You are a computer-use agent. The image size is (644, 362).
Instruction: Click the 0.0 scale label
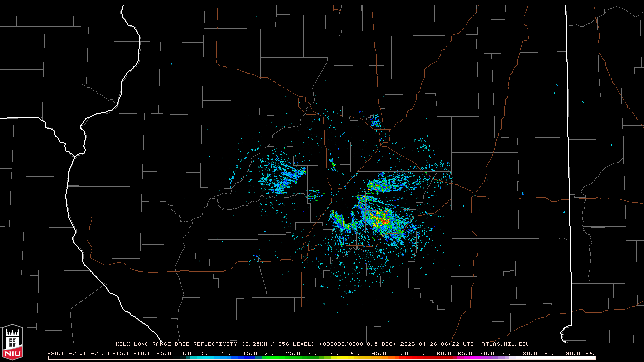(x=186, y=353)
